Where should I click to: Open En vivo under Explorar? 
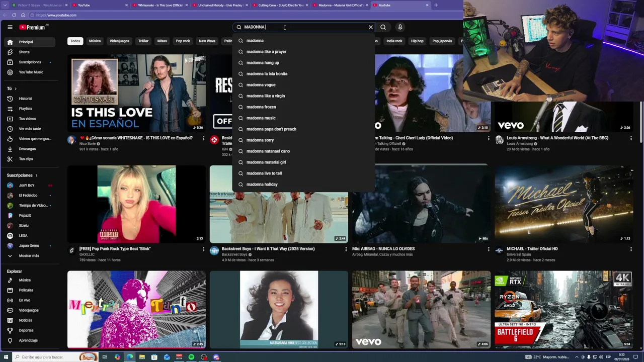pos(30,300)
